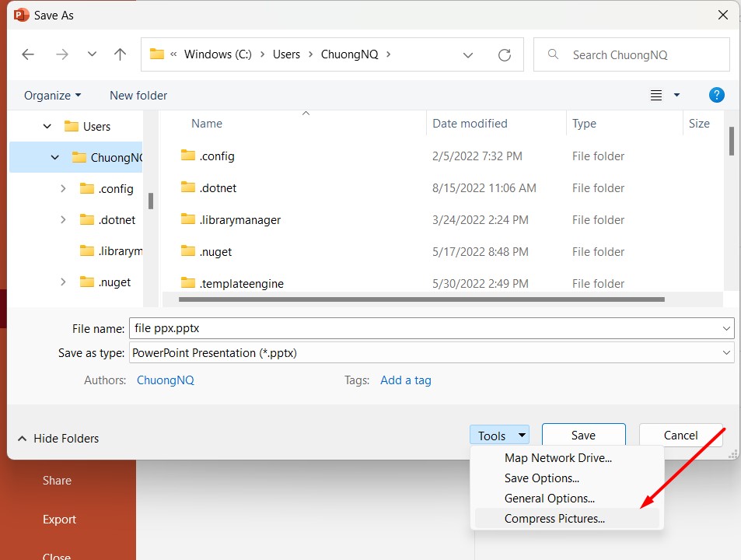Click the Save button

coord(583,436)
